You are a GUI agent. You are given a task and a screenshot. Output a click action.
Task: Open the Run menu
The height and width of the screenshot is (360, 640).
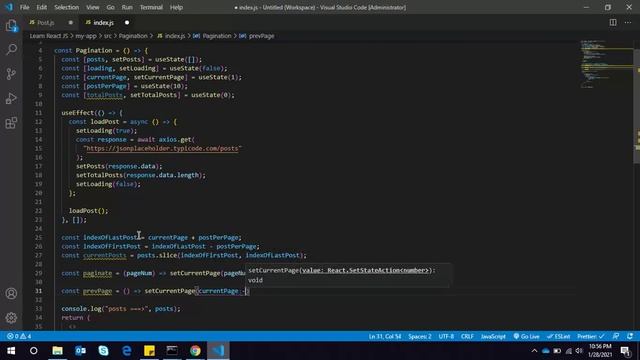click(127, 7)
